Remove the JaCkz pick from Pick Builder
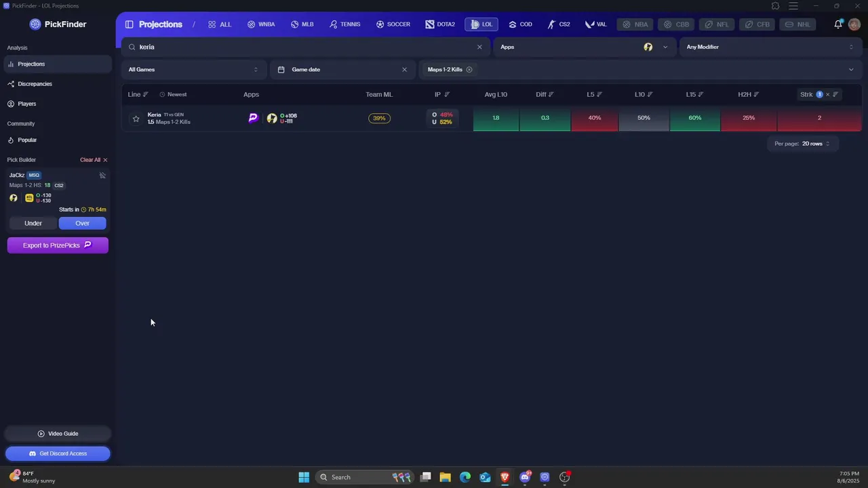868x488 pixels. click(102, 176)
